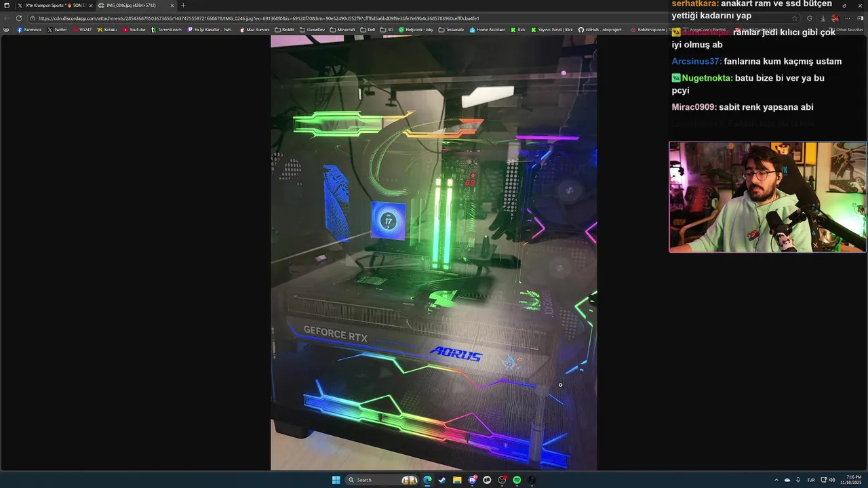Click the OneDrive cloud tray icon
868x488 pixels.
click(787, 480)
